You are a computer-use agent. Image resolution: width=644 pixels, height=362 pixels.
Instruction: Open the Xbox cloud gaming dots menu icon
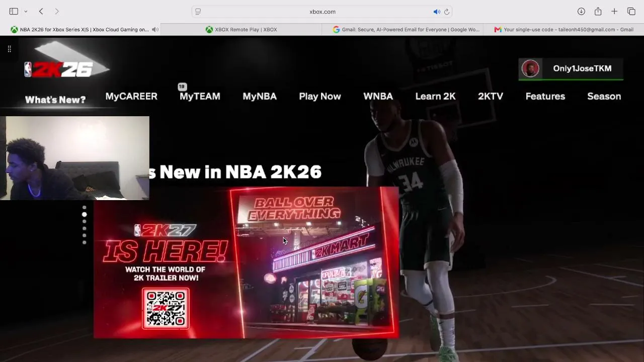9,49
